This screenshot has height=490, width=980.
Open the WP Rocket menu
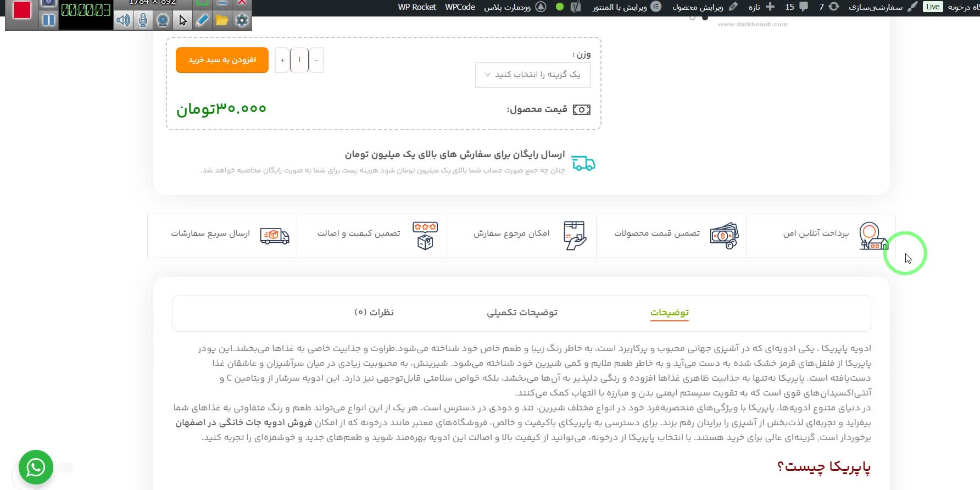click(417, 7)
